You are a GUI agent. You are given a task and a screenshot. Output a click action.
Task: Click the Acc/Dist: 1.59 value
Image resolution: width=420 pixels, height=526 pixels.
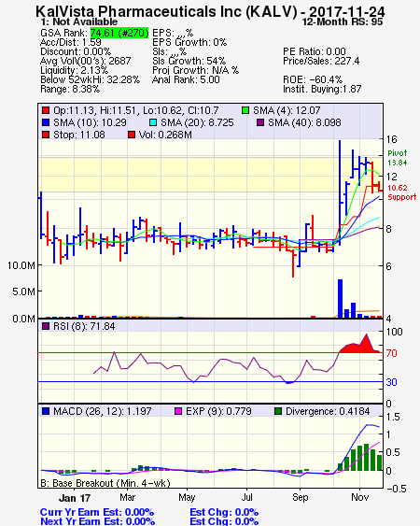70,42
